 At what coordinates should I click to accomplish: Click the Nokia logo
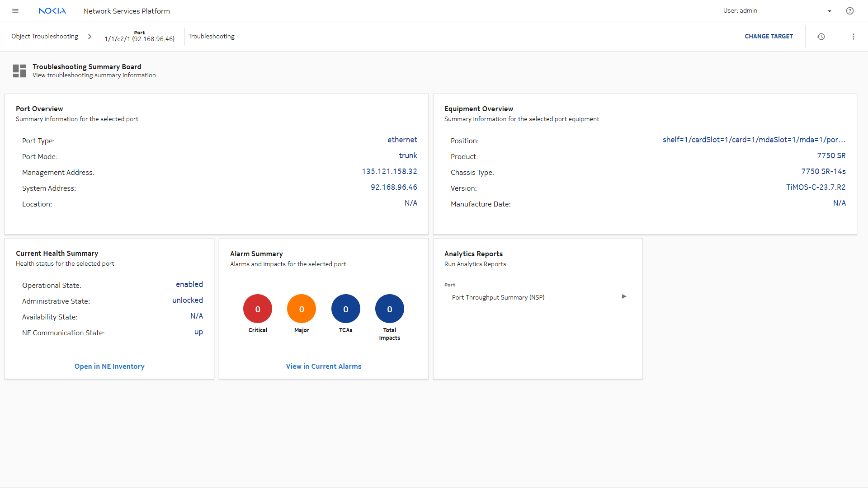(x=52, y=11)
